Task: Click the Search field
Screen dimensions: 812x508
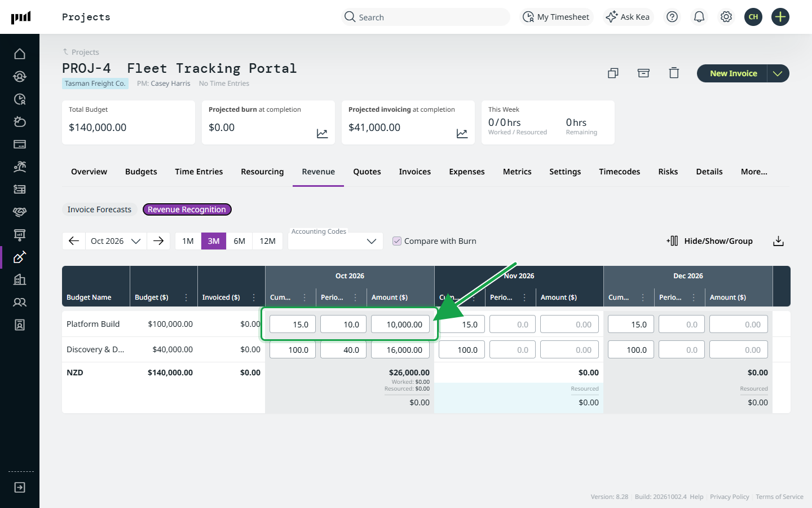Action: point(426,17)
